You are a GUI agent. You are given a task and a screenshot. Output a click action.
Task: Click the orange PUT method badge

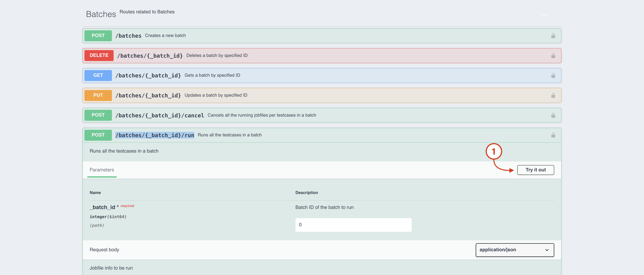(98, 95)
